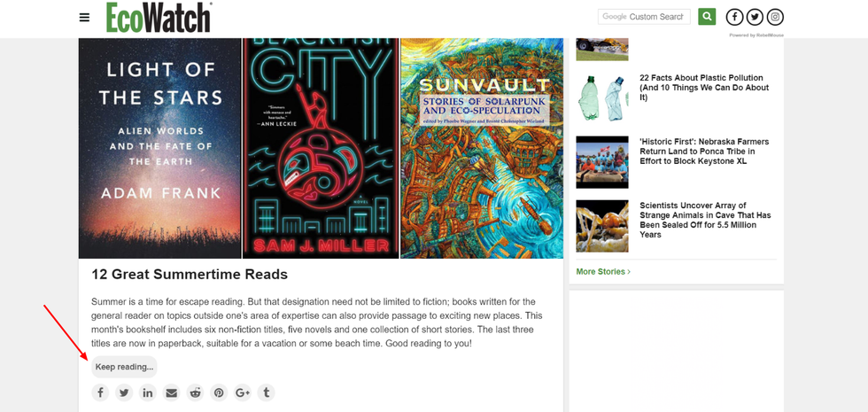Open the hamburger menu icon

(84, 17)
